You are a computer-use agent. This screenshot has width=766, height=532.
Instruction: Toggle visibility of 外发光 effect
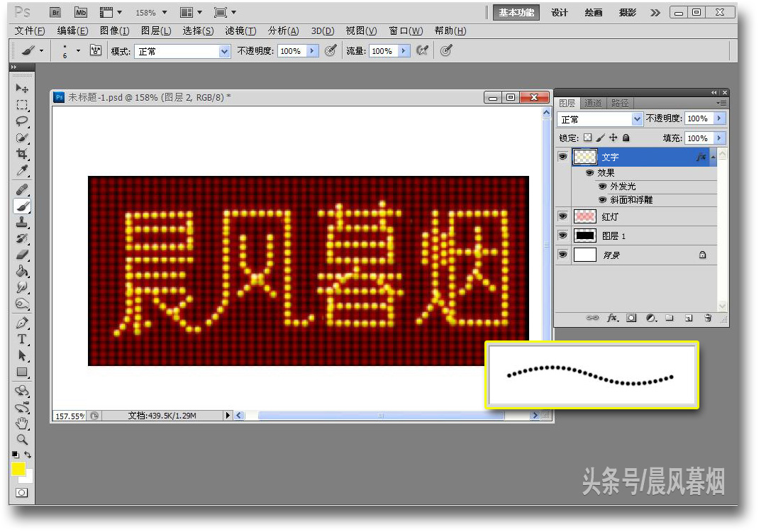(602, 186)
